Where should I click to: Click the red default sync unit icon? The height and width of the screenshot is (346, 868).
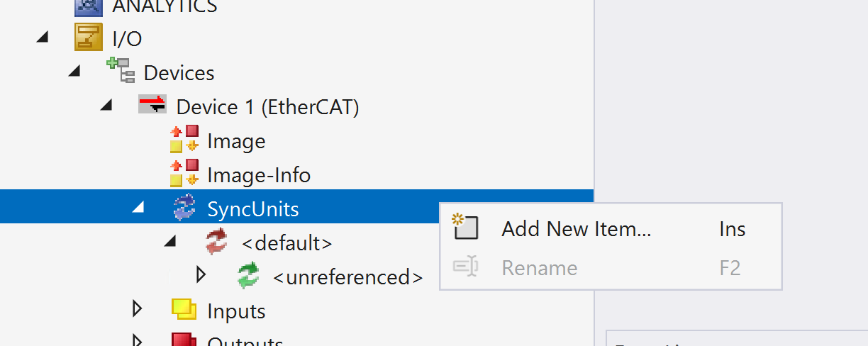pos(216,242)
